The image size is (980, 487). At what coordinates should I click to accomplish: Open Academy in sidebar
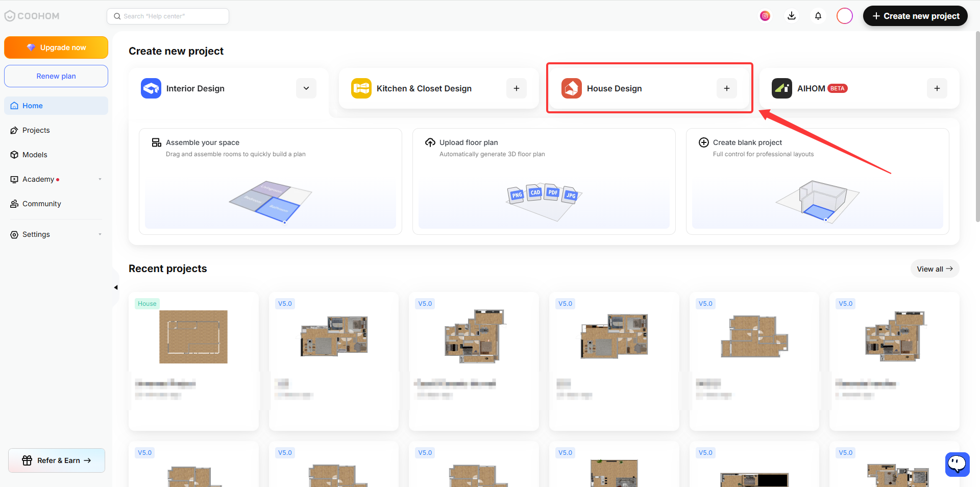coord(56,179)
